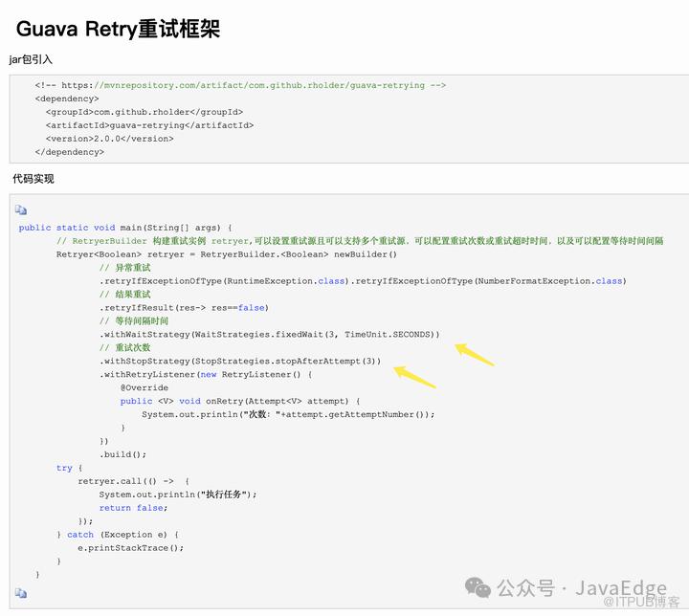The height and width of the screenshot is (616, 689).
Task: Click the '// 等待间隔时间' comment
Action: click(x=134, y=321)
